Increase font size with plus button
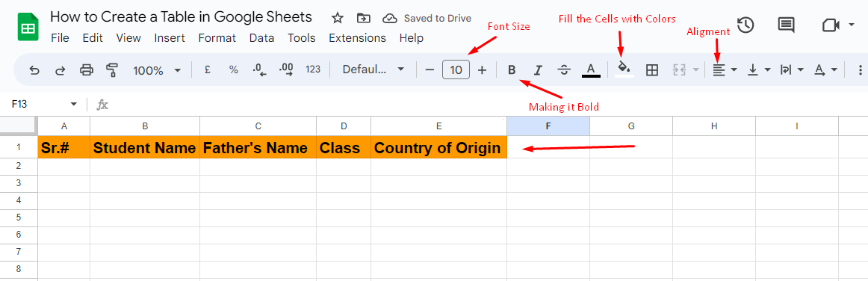868x281 pixels. tap(482, 70)
